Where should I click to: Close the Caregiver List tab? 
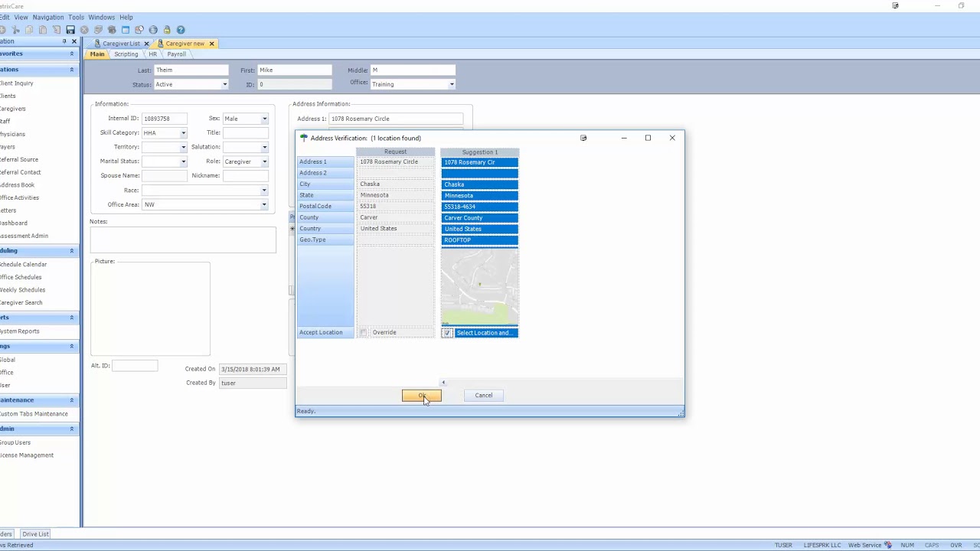(x=146, y=44)
